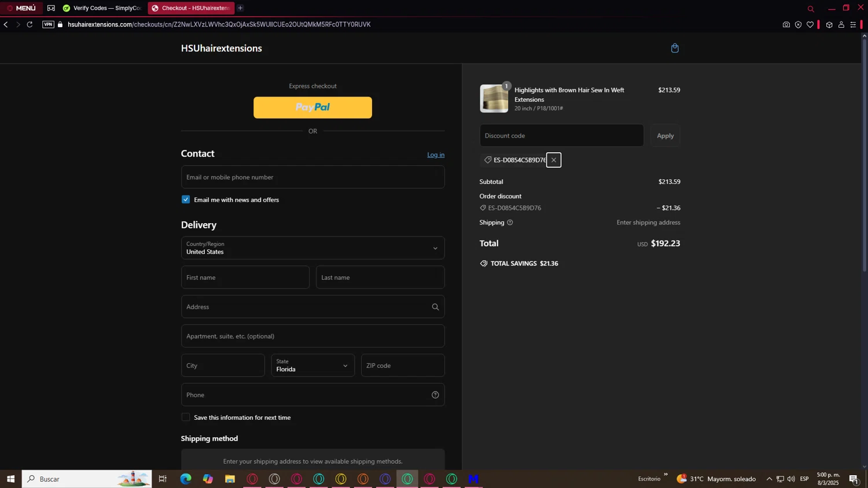
Task: Select the Checkout - HSUhairextensions tab
Action: coord(191,8)
